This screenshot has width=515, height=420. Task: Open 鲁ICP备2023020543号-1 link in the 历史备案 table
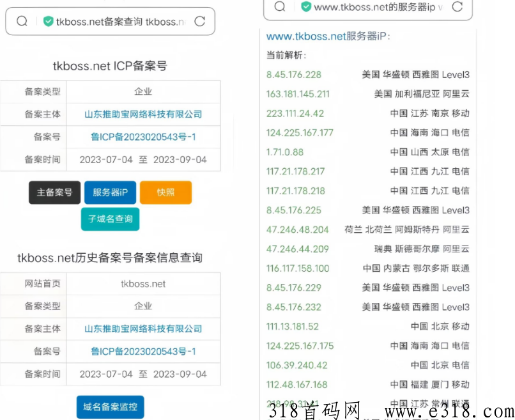pos(143,352)
